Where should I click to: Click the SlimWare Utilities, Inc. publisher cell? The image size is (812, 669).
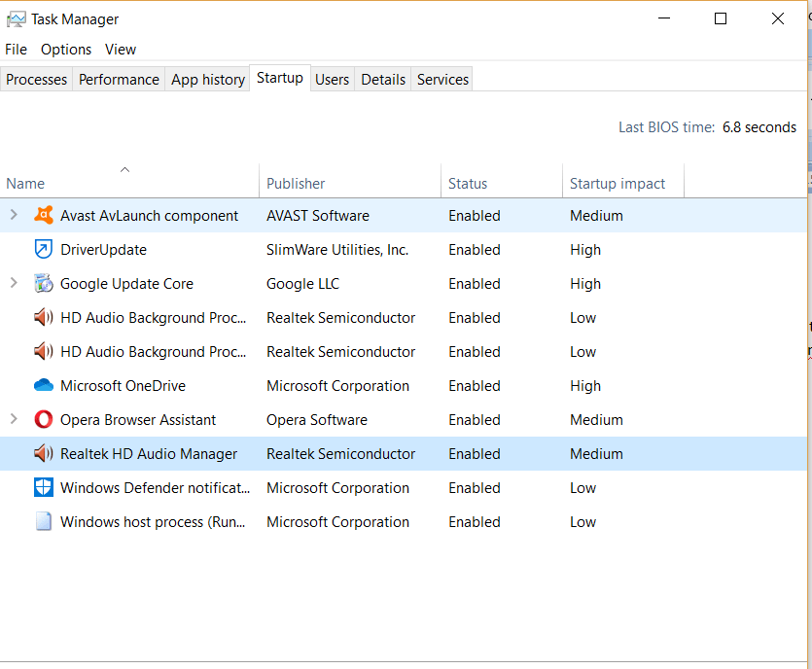pyautogui.click(x=337, y=250)
